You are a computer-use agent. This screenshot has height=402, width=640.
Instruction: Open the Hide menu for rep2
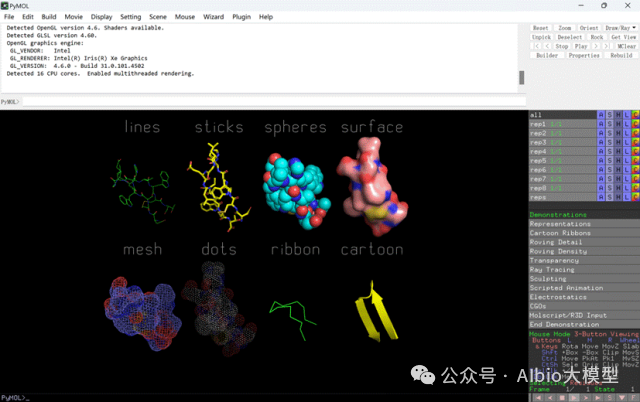pyautogui.click(x=618, y=133)
